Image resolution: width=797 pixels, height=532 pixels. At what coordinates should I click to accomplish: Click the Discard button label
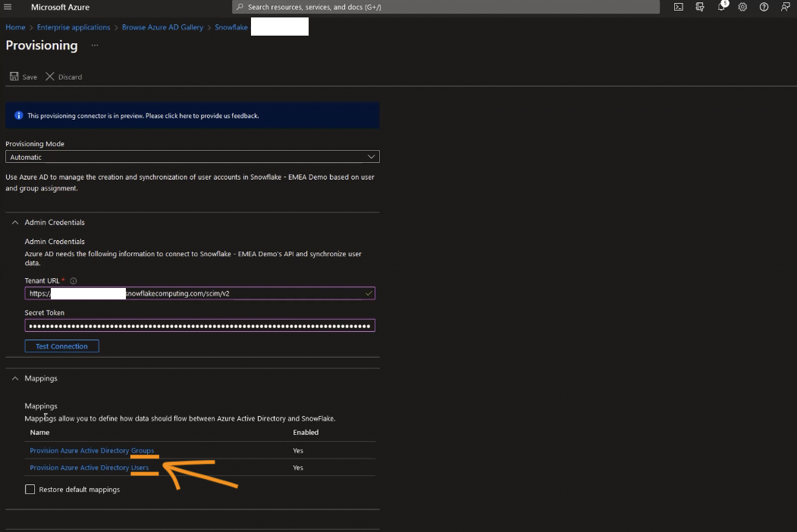pyautogui.click(x=70, y=77)
